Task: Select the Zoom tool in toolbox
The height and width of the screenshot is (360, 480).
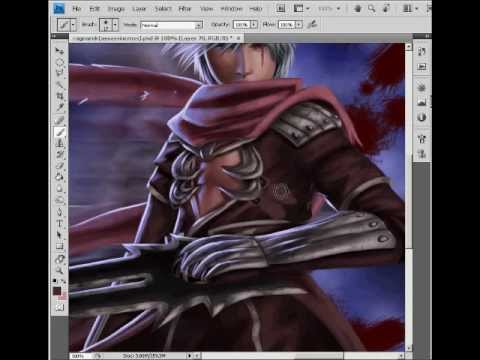Action: 59,270
